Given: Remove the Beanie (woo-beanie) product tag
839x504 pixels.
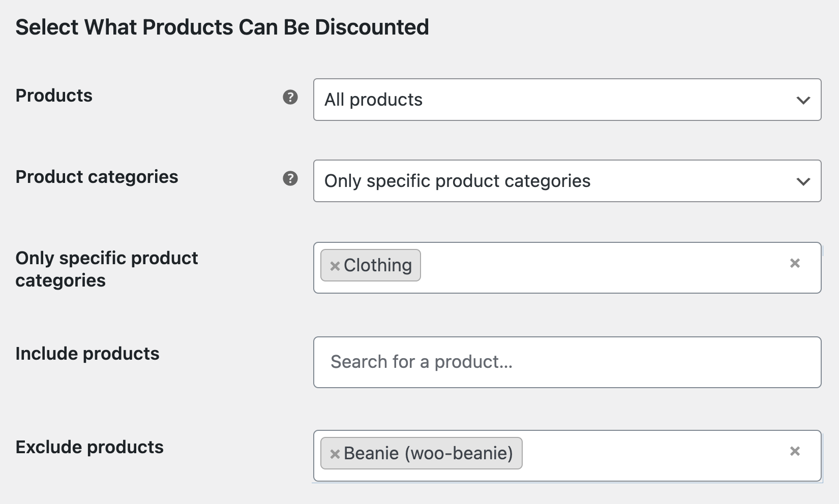Looking at the screenshot, I should (334, 453).
